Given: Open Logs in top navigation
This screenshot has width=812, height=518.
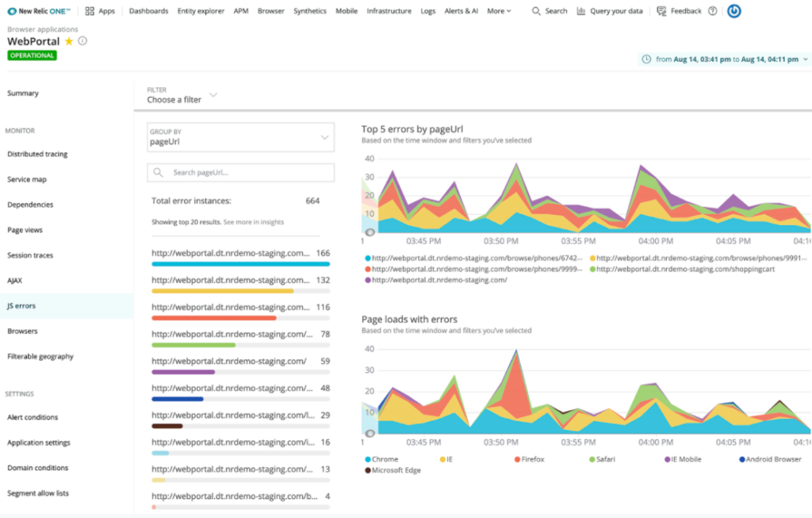Looking at the screenshot, I should 427,11.
